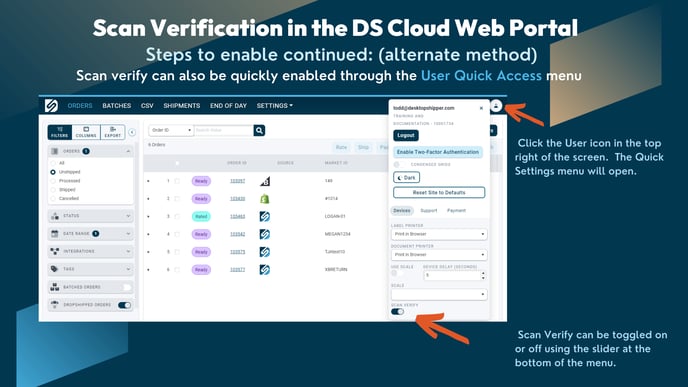Collapse the Orders filter section
The height and width of the screenshot is (387, 688).
128,151
